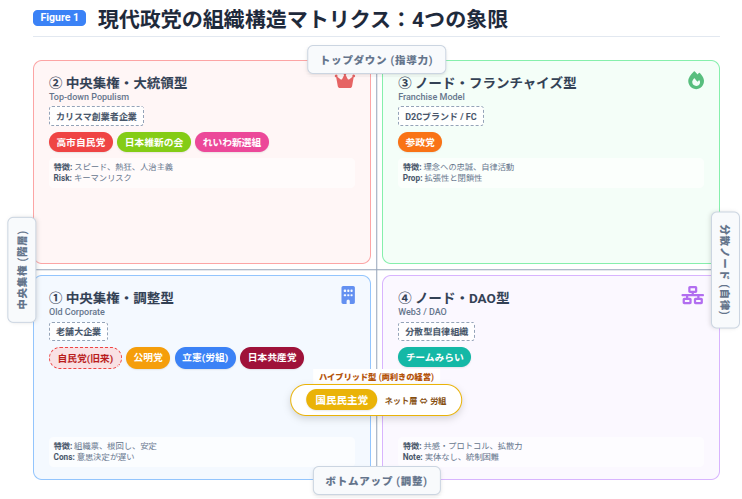Select the 公明党 amber tag
Image resolution: width=742 pixels, height=499 pixels.
coord(148,358)
